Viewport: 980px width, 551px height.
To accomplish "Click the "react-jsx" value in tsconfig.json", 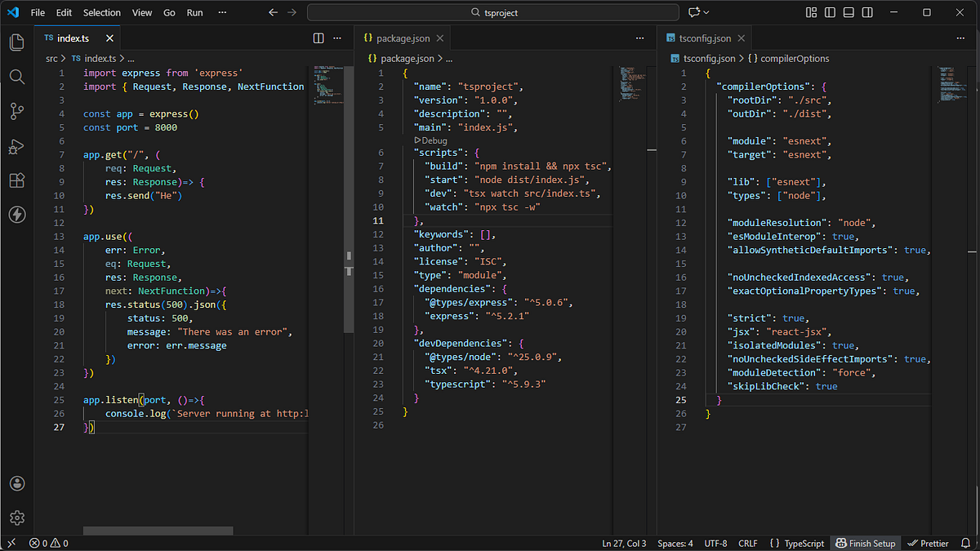I will point(795,331).
